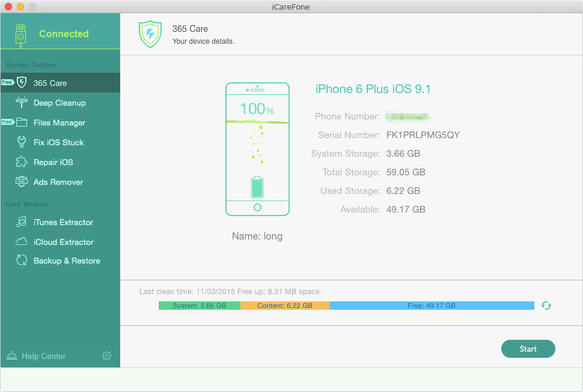The image size is (583, 392).
Task: Select Files Manager in the sidebar
Action: coord(60,122)
